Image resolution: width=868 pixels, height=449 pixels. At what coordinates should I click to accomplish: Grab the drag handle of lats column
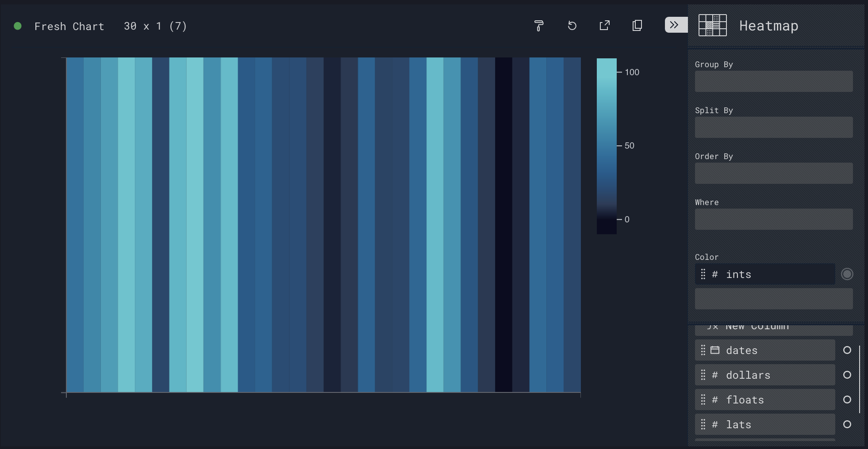703,425
